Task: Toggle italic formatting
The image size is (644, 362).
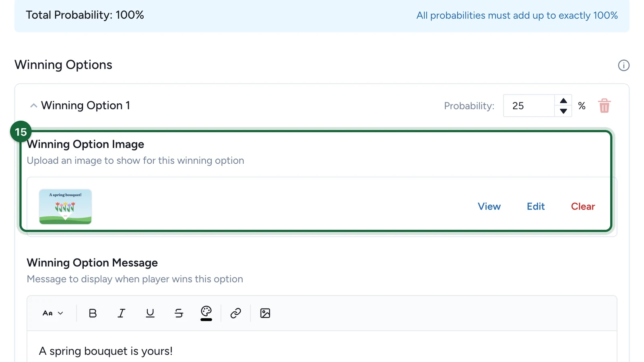Action: pos(121,313)
